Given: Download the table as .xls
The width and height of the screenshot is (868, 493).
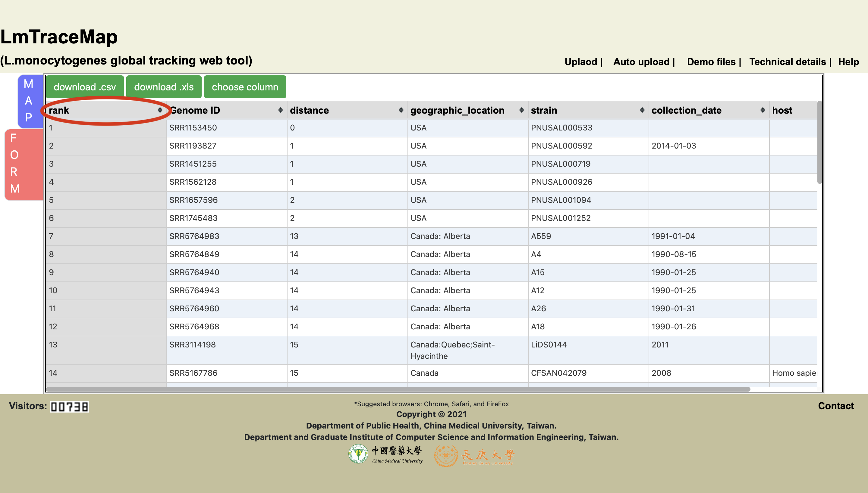Looking at the screenshot, I should 164,87.
